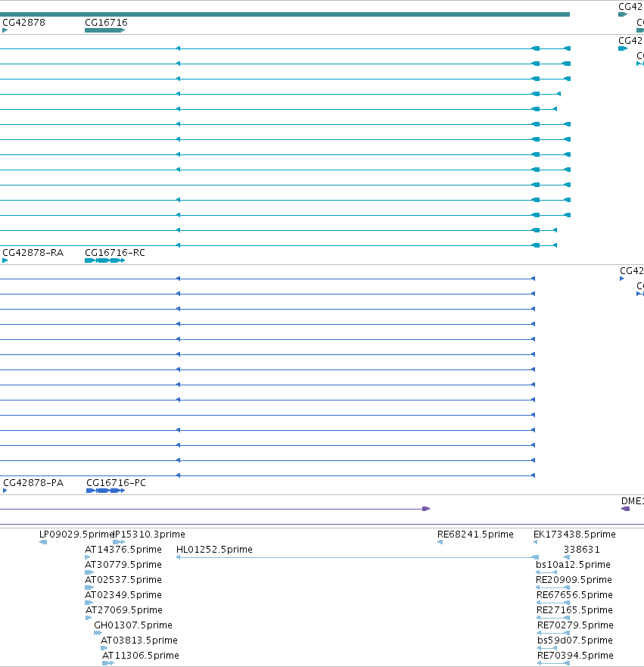Select the CG16716-RC exon glyph
The image size is (644, 667).
click(104, 260)
